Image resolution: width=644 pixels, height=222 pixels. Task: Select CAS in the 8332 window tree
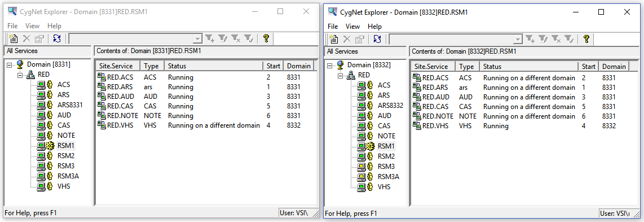[x=384, y=126]
